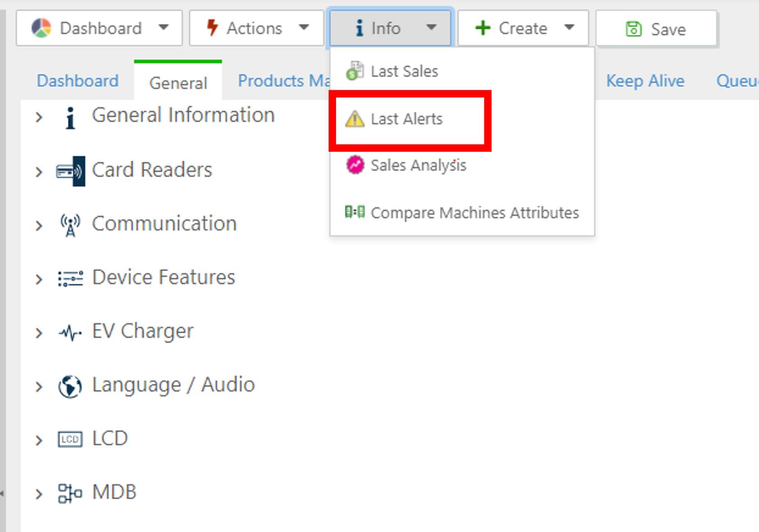Expand the General Information section chevron
759x532 pixels.
coord(39,118)
